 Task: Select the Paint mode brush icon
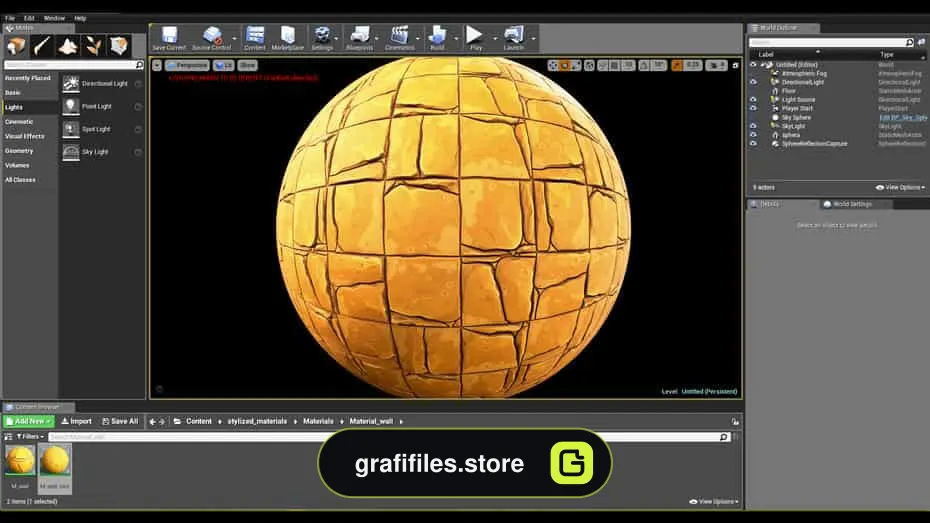[42, 46]
